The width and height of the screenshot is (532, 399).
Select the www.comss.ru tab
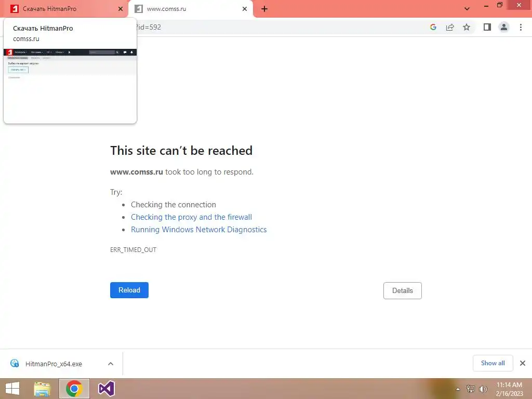[190, 9]
